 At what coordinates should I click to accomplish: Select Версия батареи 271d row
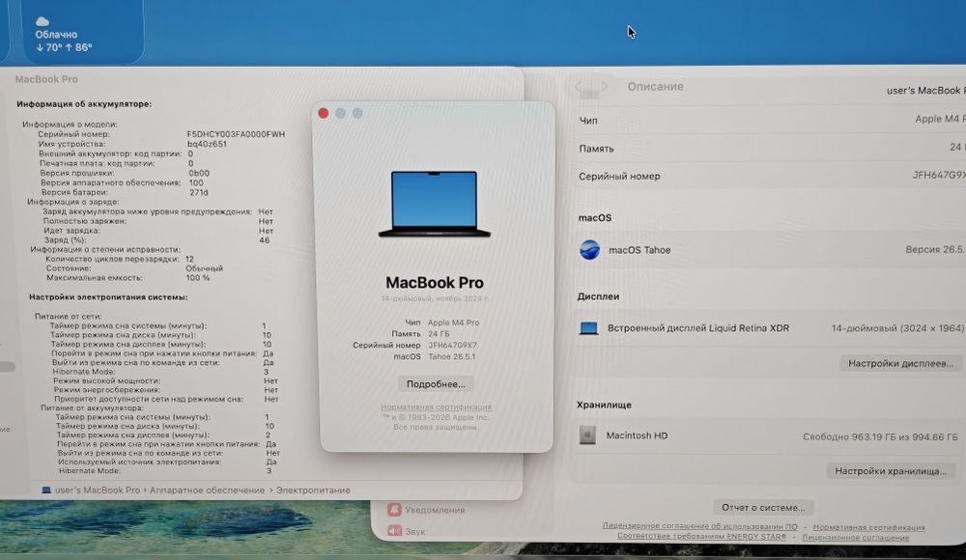pyautogui.click(x=125, y=192)
